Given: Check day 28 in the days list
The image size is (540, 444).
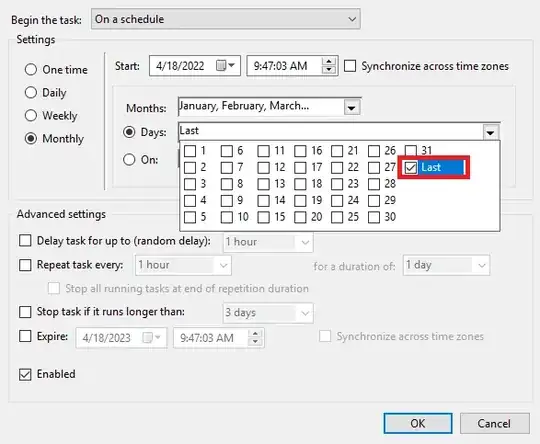Looking at the screenshot, I should tap(374, 184).
